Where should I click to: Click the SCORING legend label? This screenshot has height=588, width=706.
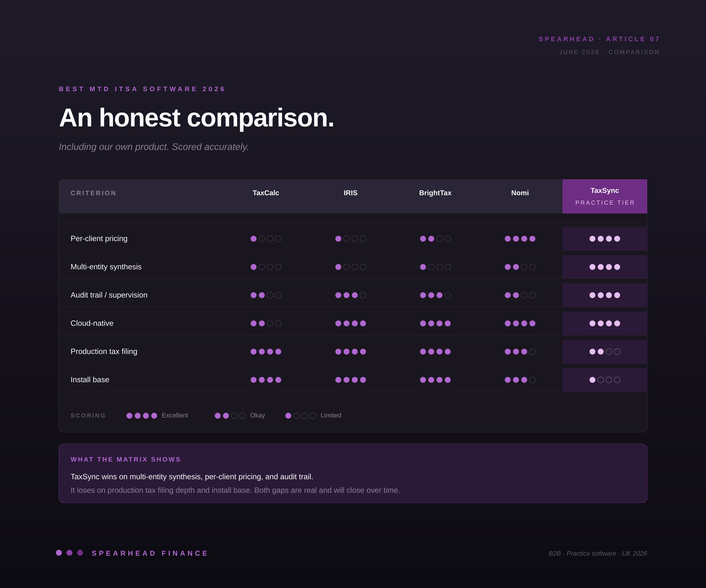[88, 416]
